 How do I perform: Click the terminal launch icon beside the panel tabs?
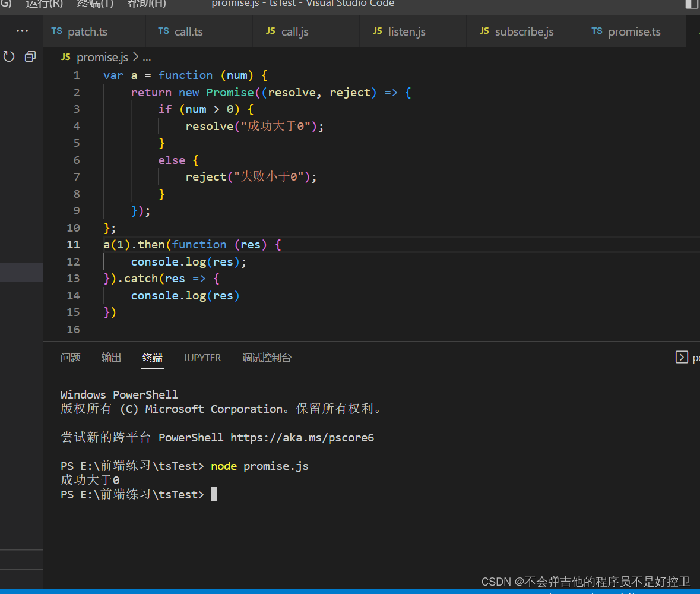[682, 357]
